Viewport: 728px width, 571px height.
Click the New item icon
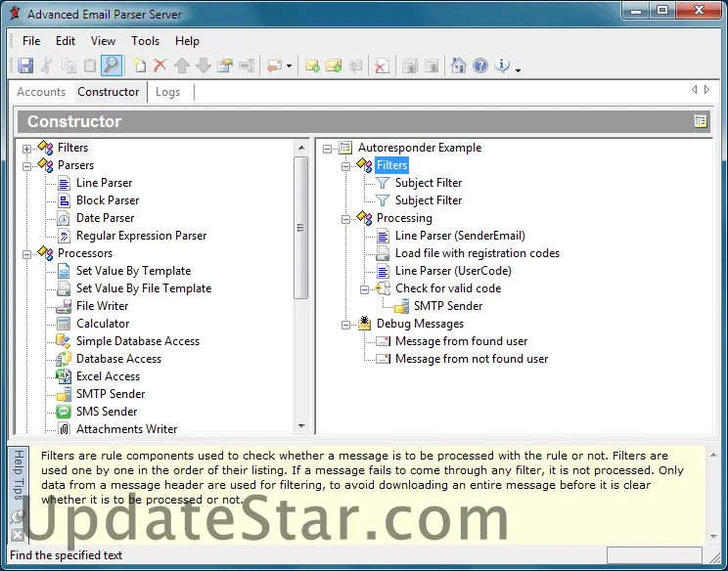(x=139, y=66)
